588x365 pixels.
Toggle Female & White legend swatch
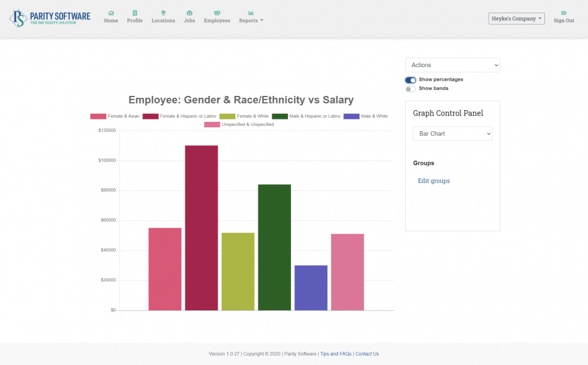pyautogui.click(x=227, y=117)
